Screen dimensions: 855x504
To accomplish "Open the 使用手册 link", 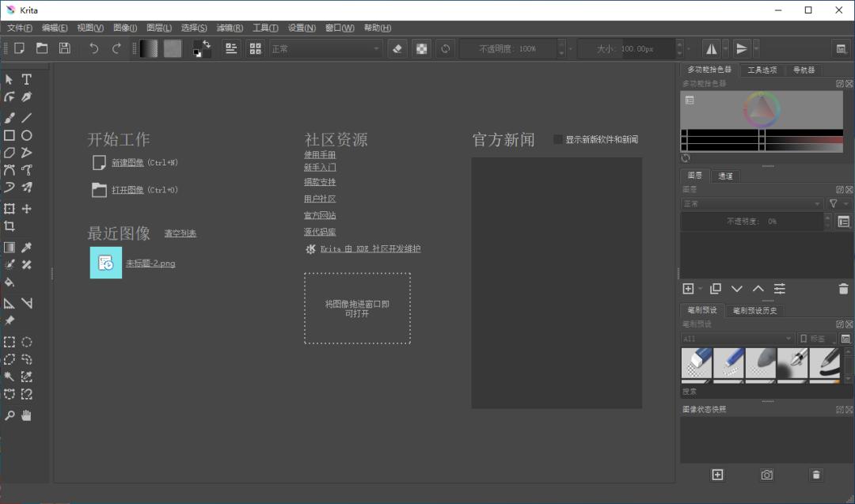I will [320, 155].
